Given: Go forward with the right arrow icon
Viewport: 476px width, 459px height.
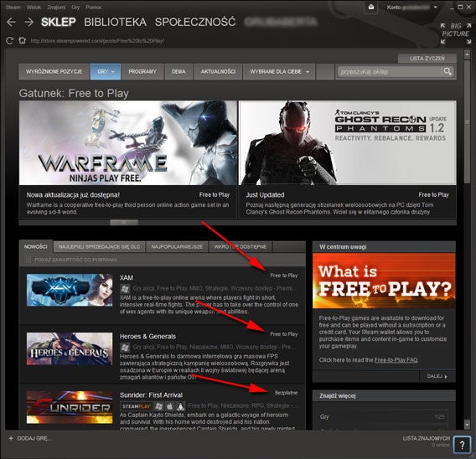Looking at the screenshot, I should click(28, 22).
